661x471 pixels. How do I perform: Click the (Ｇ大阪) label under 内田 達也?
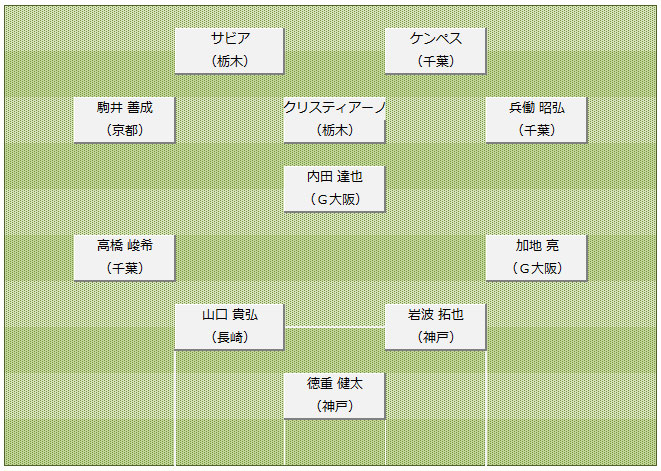[334, 199]
